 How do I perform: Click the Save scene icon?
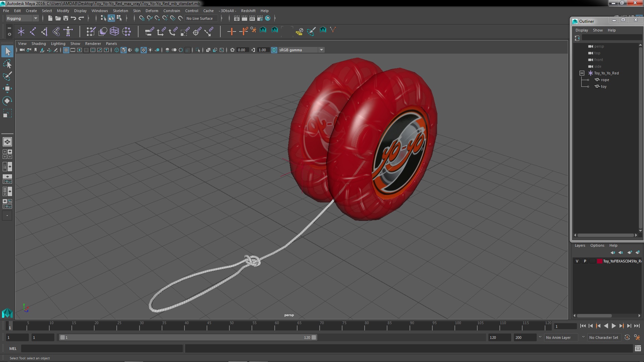[x=66, y=18]
